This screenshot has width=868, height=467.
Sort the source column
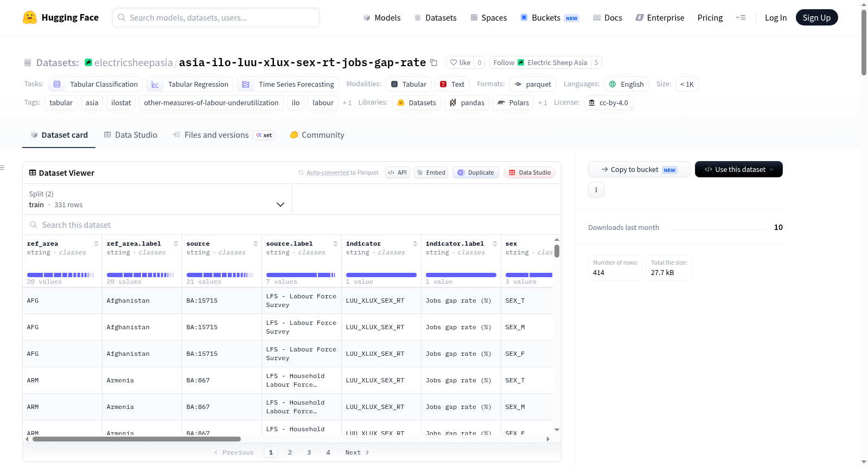tap(256, 244)
